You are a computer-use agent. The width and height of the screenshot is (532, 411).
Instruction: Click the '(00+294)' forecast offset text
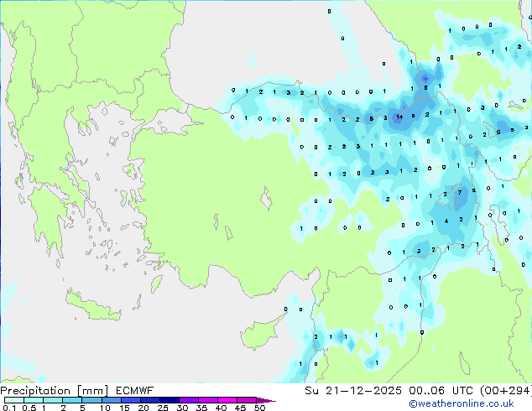coord(506,391)
